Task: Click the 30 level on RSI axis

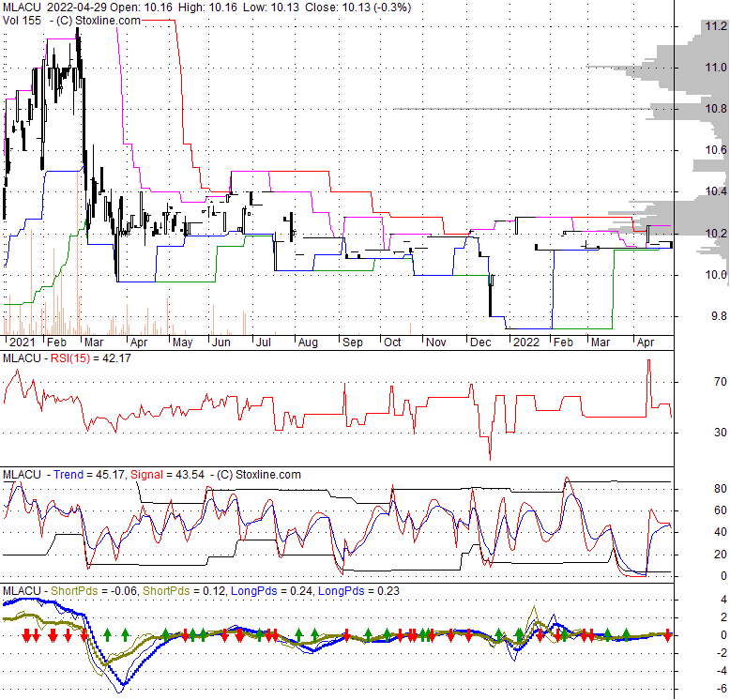Action: 721,433
